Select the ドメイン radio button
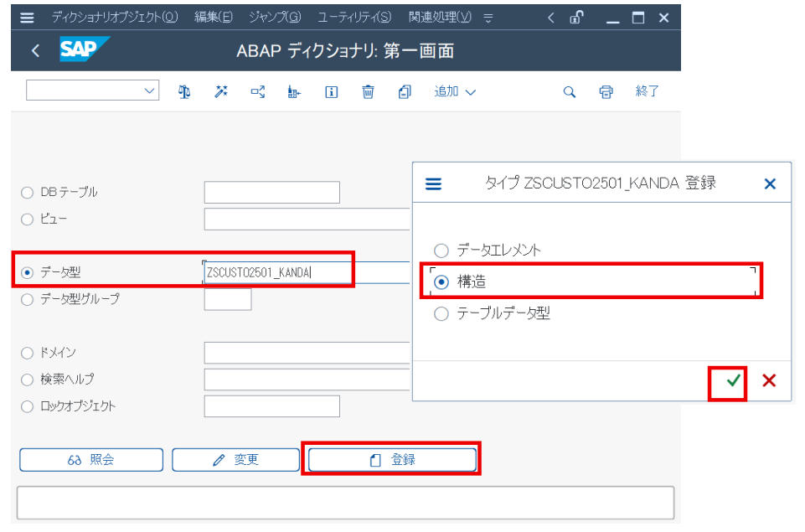The image size is (805, 532). (27, 353)
